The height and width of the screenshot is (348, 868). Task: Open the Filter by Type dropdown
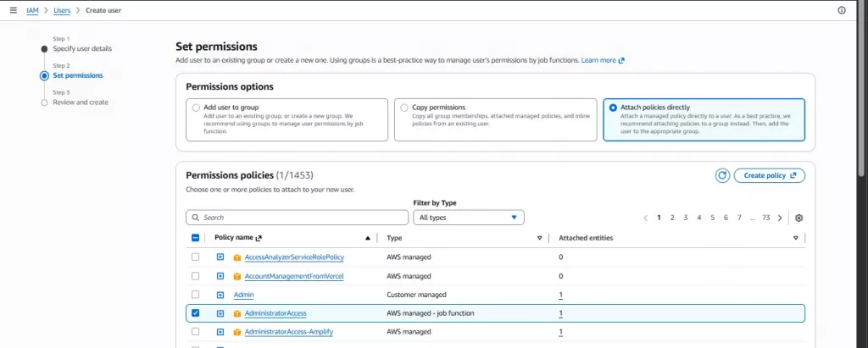(x=468, y=218)
